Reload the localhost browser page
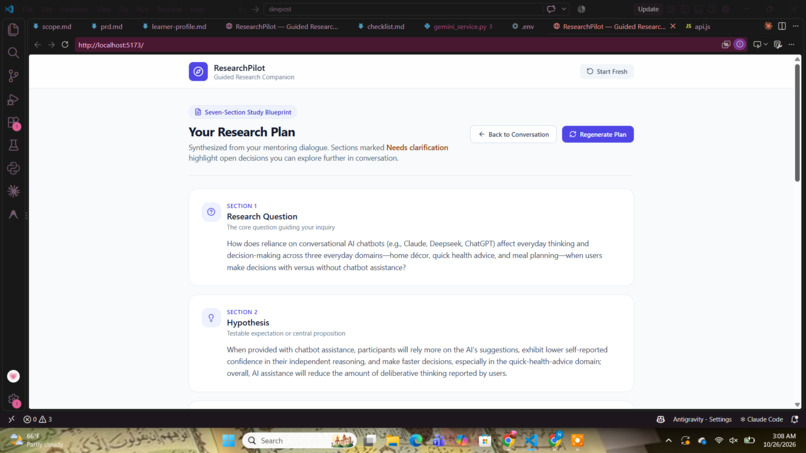 (65, 45)
